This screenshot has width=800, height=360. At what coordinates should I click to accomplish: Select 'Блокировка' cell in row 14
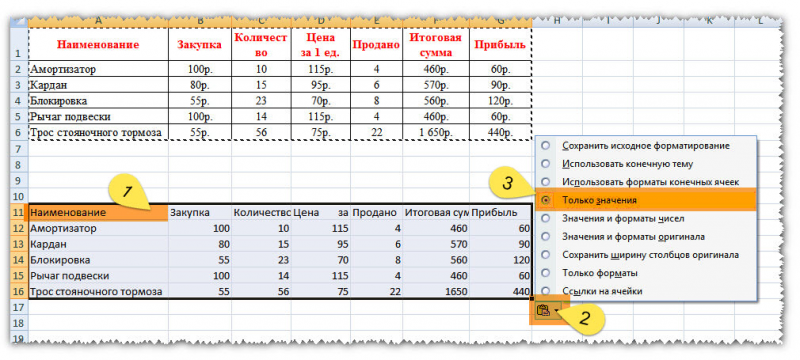[x=98, y=260]
